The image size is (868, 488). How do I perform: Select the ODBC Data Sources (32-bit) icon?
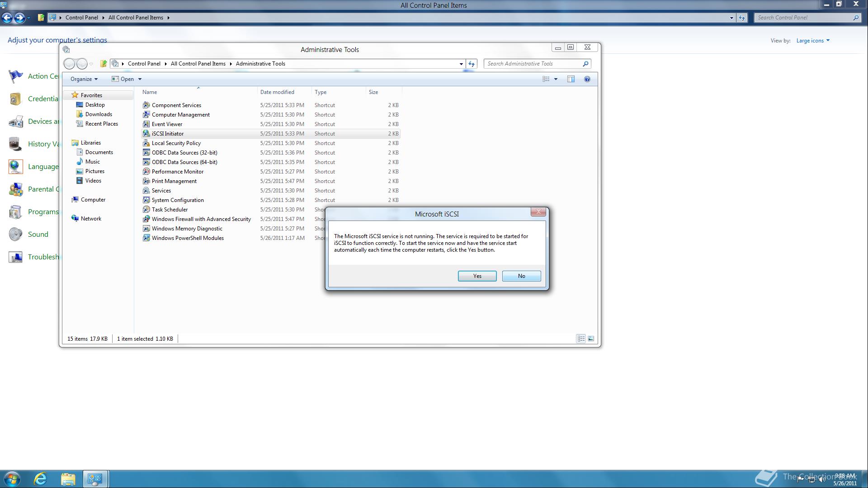(146, 152)
